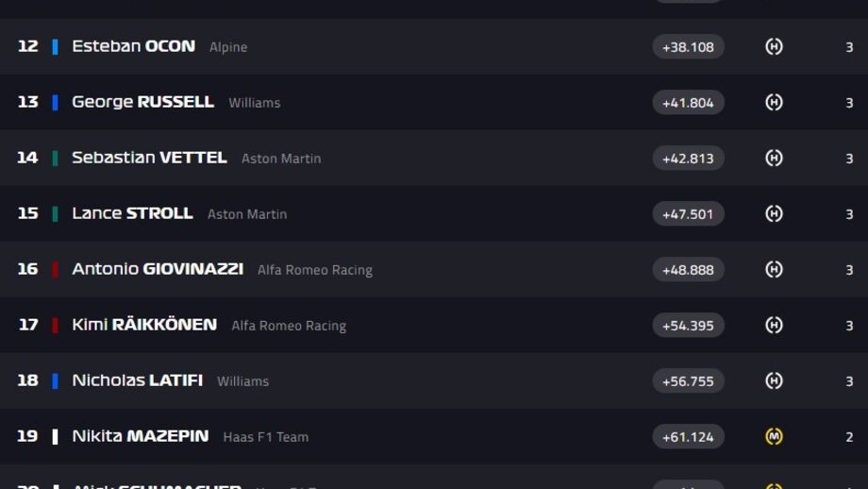Select Esteban Ocon driver name

(x=133, y=46)
